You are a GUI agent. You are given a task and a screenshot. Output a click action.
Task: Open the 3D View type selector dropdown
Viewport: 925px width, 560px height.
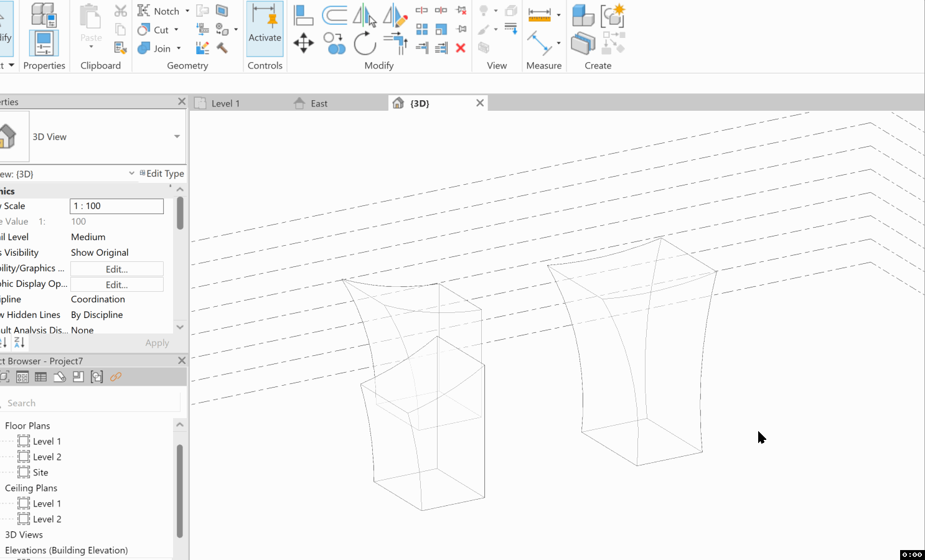(x=176, y=137)
